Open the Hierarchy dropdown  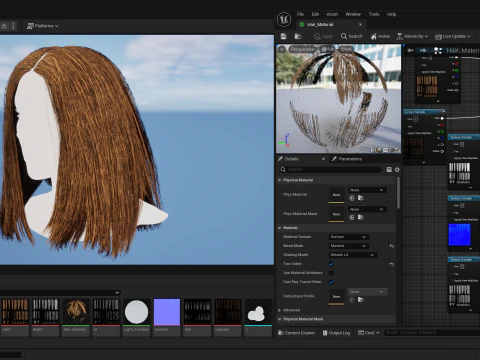click(412, 36)
